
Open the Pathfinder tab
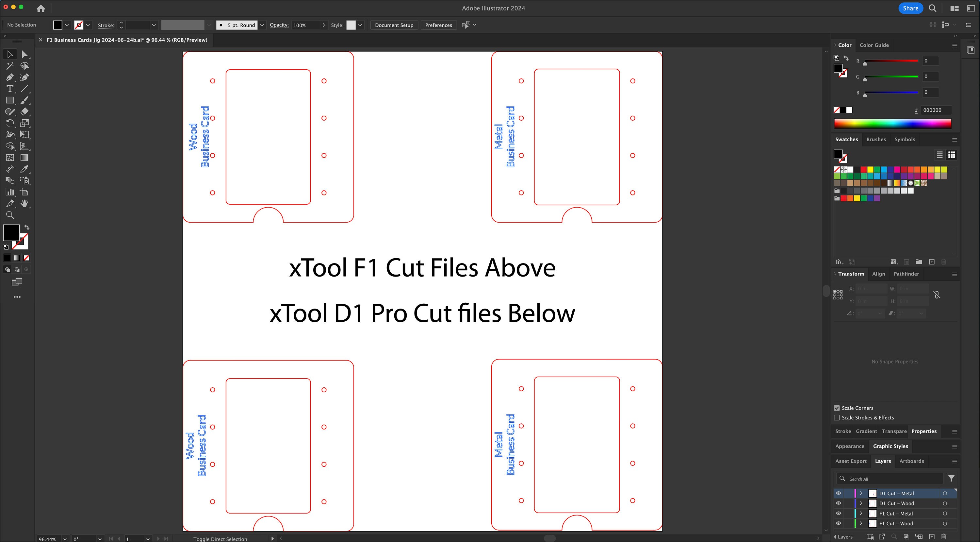[x=906, y=274]
